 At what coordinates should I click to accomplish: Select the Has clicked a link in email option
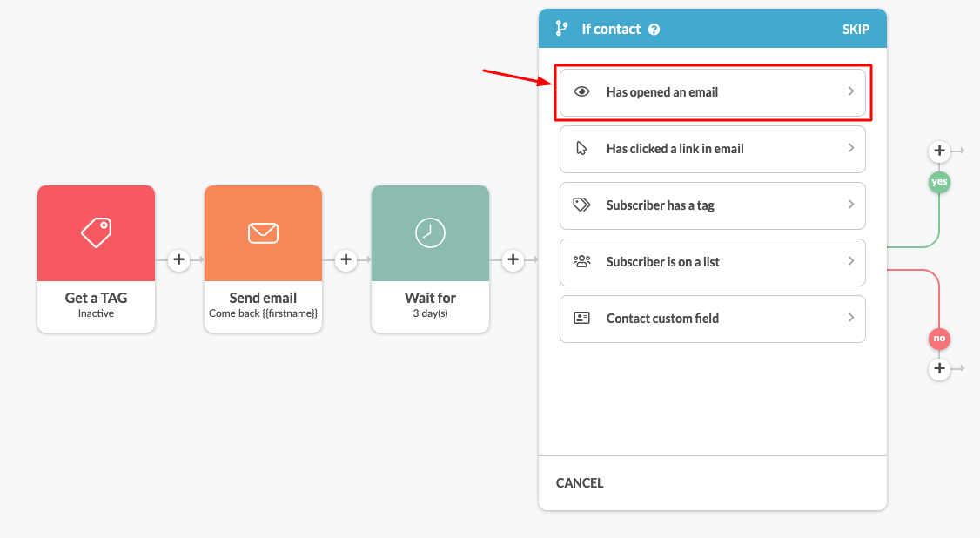(x=712, y=149)
